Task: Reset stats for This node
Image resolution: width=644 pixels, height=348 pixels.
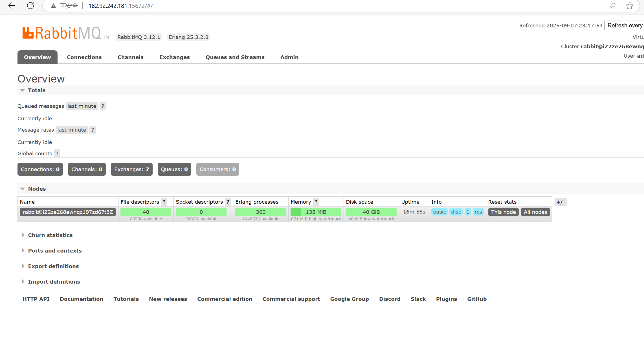Action: (x=503, y=212)
